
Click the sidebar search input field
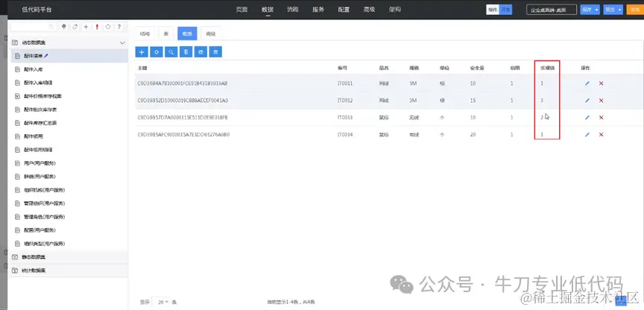point(33,27)
